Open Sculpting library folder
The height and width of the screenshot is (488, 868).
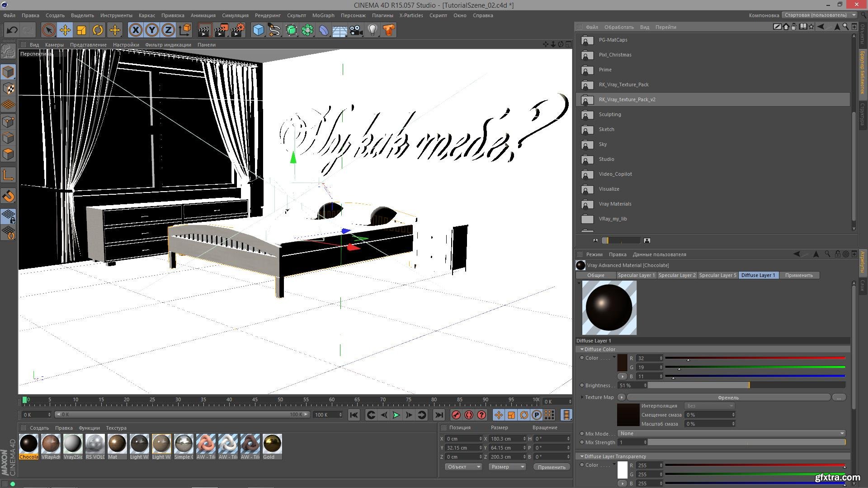[x=712, y=114]
